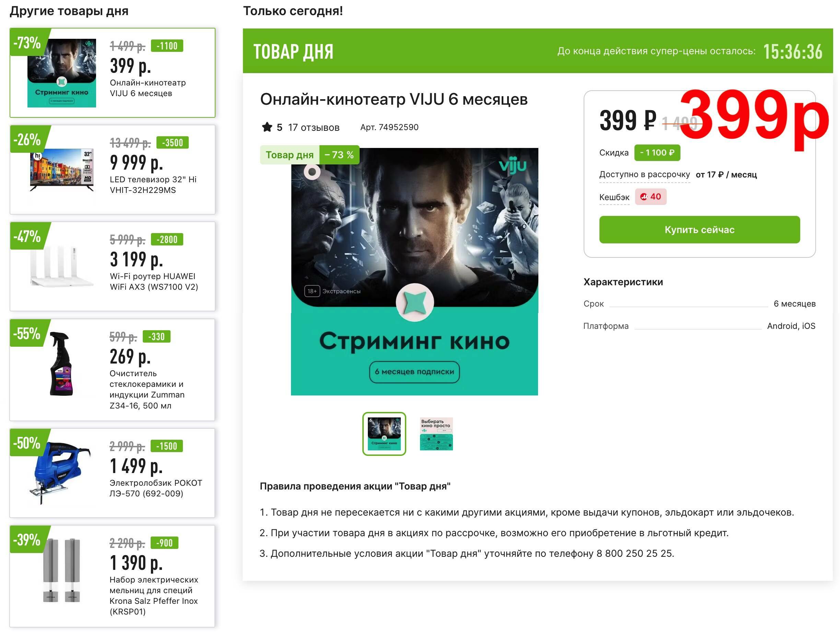Open the '17 отзывов' reviews link
840x633 pixels.
[314, 127]
